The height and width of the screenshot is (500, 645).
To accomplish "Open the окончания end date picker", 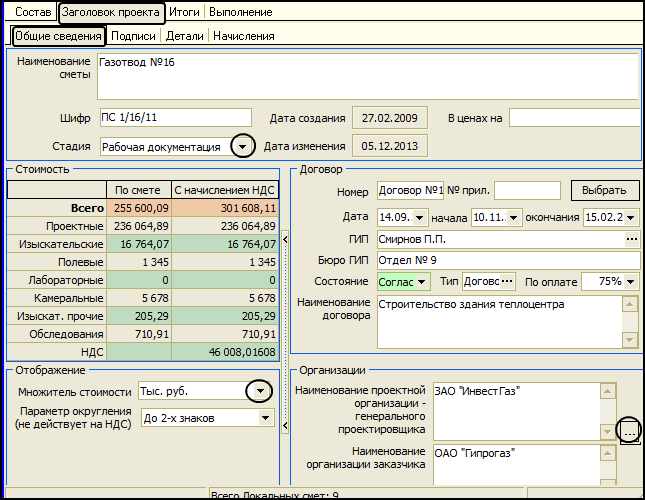I will pyautogui.click(x=631, y=217).
